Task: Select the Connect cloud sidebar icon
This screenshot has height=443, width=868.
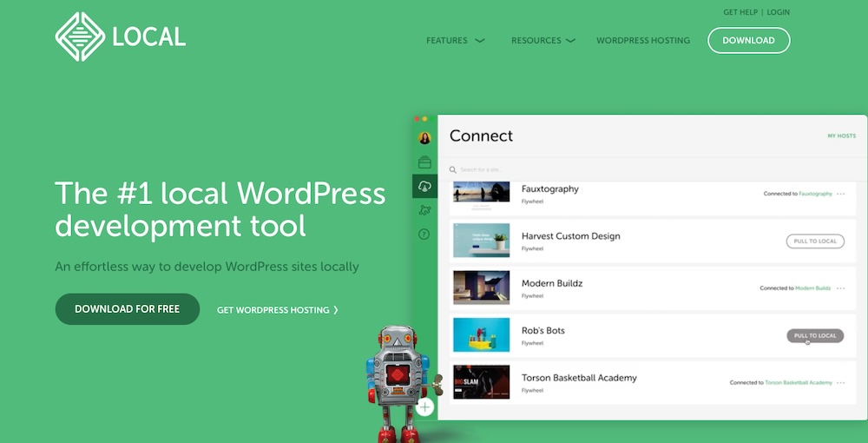Action: pos(424,186)
